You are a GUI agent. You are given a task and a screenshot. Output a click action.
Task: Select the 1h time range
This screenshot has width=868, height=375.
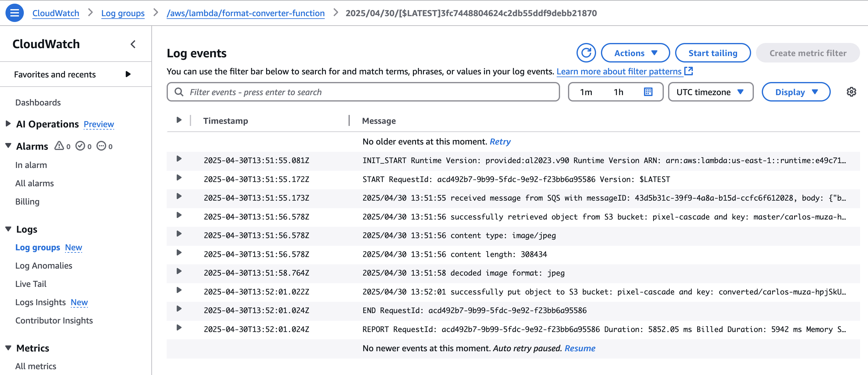[x=618, y=92]
